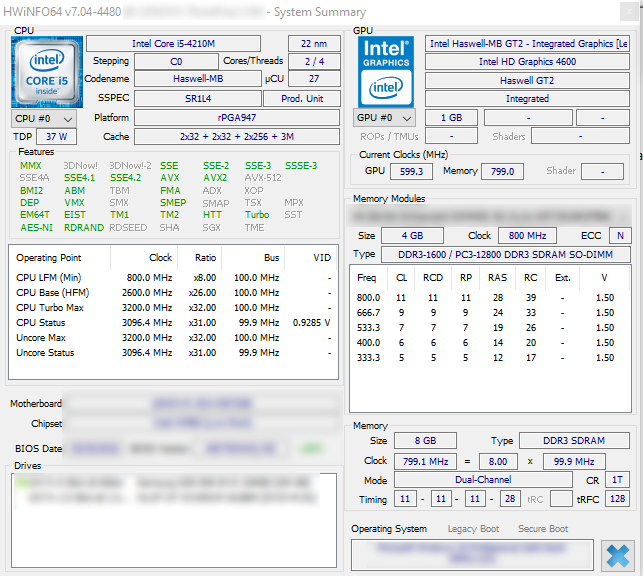Click the 0.9285 V VID value
Image resolution: width=643 pixels, height=576 pixels.
coord(311,323)
